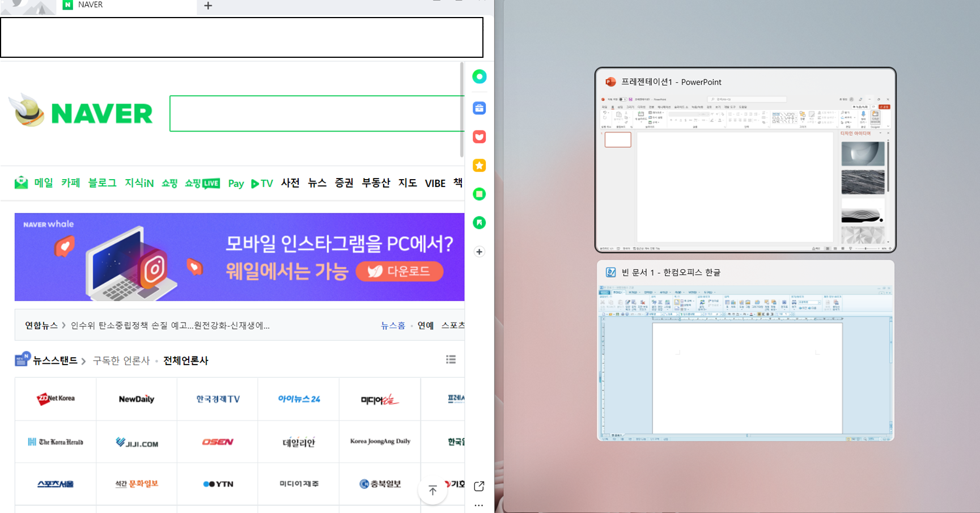Click the page vertical scrollbar

click(x=462, y=110)
